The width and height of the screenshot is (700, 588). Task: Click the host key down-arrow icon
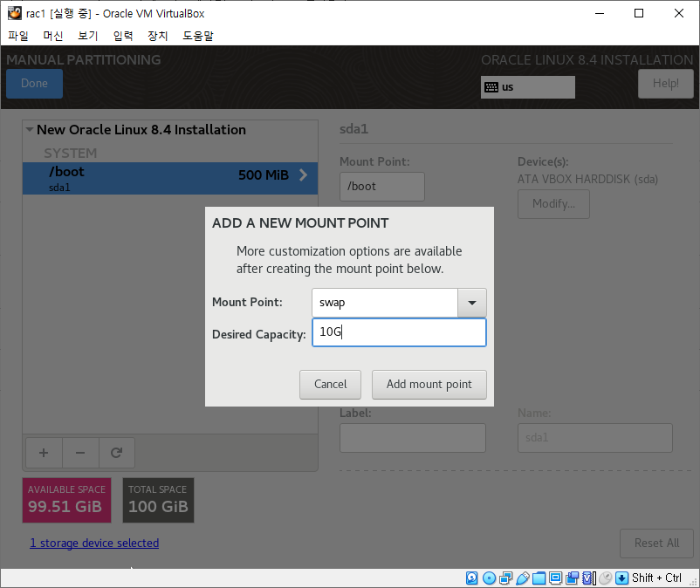point(621,578)
